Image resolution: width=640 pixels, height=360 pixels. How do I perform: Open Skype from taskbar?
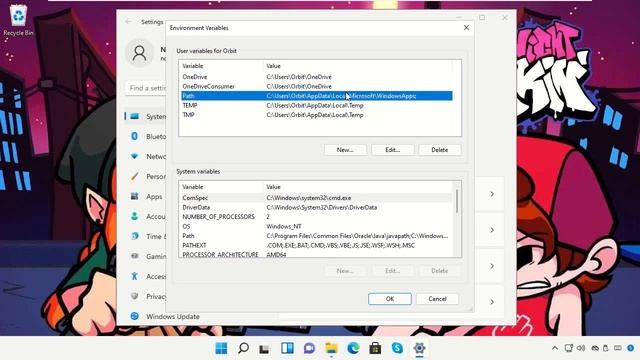coord(397,348)
